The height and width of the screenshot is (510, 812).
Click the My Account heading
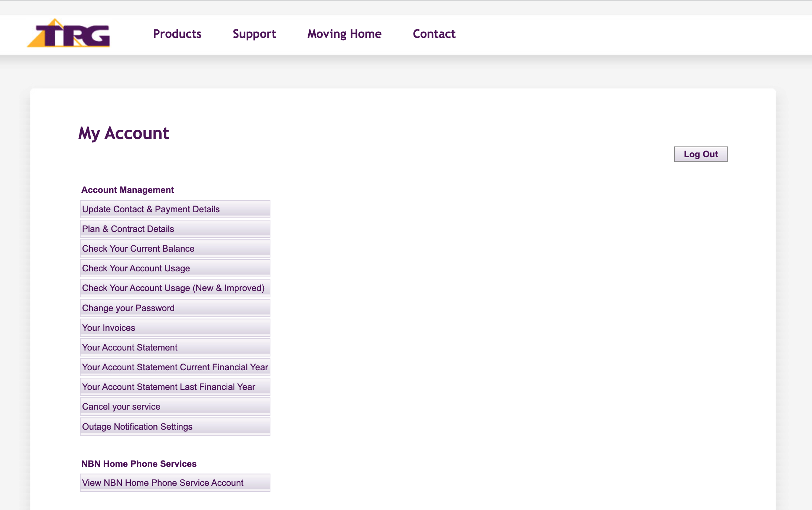123,133
